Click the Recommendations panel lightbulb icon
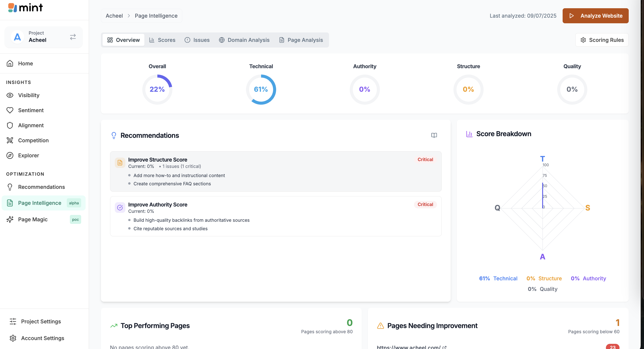Screen dimensions: 644x349 click(114, 135)
